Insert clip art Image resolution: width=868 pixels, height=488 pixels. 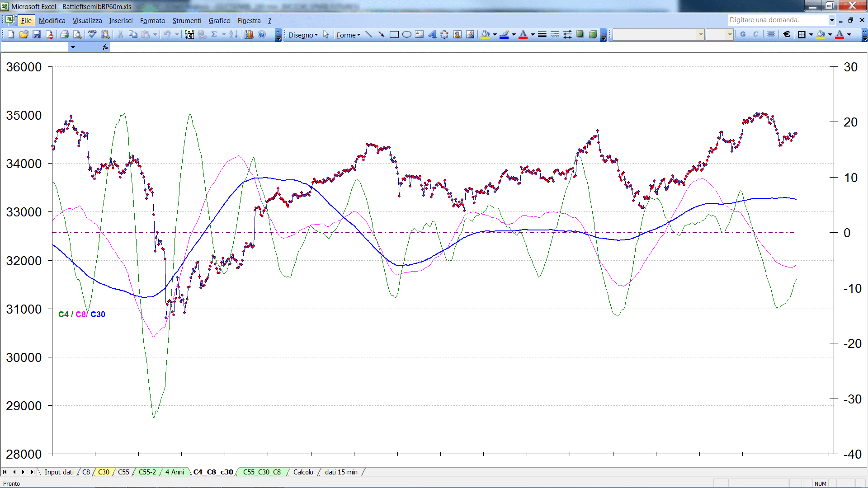click(x=457, y=34)
